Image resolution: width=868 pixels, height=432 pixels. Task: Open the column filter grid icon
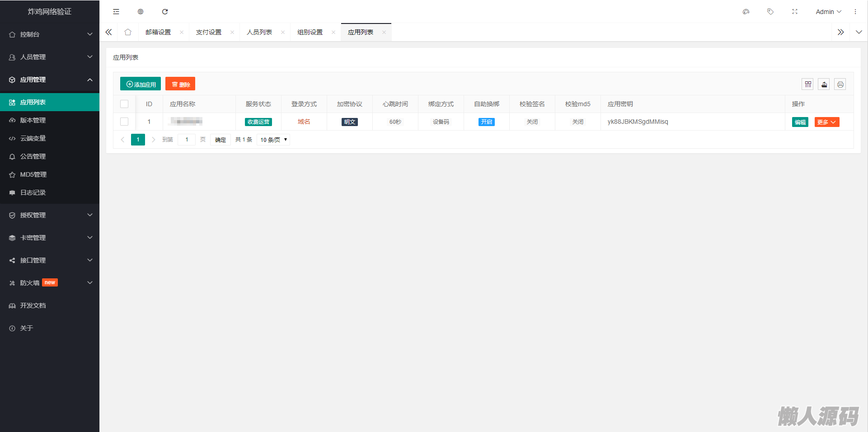pos(808,85)
